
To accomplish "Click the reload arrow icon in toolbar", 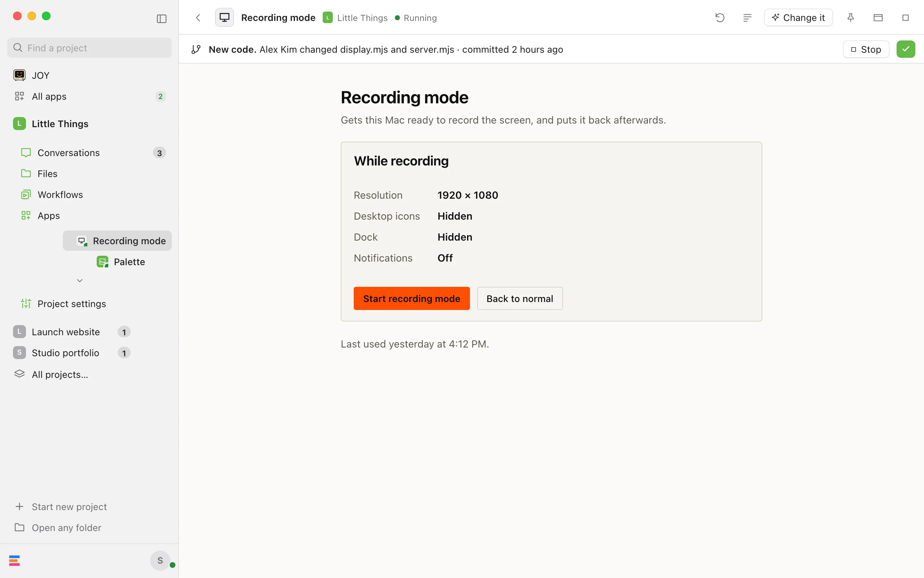I will 720,18.
